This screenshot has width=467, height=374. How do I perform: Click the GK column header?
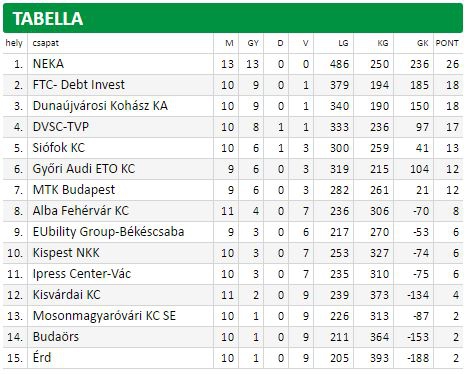coord(423,43)
